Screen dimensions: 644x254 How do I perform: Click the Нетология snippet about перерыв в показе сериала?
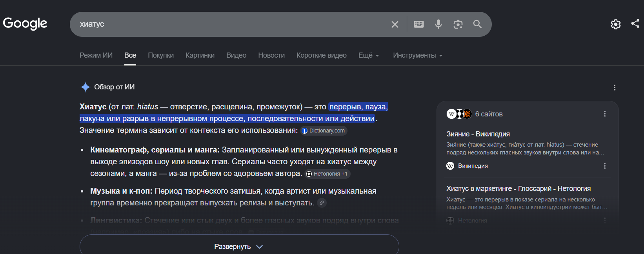pos(527,203)
